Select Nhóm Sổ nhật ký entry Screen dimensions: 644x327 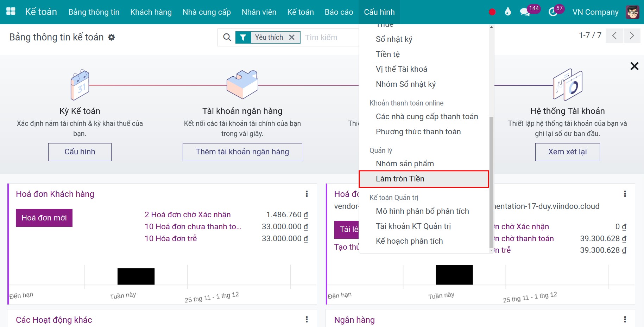click(x=424, y=84)
